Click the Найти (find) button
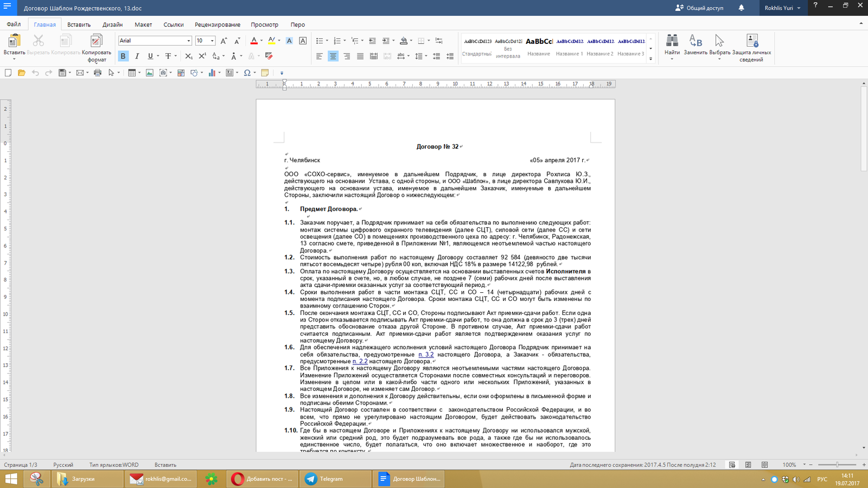868x488 pixels. [672, 47]
